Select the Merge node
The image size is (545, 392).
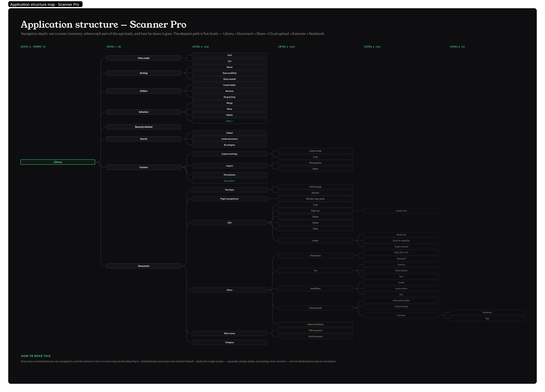click(229, 103)
